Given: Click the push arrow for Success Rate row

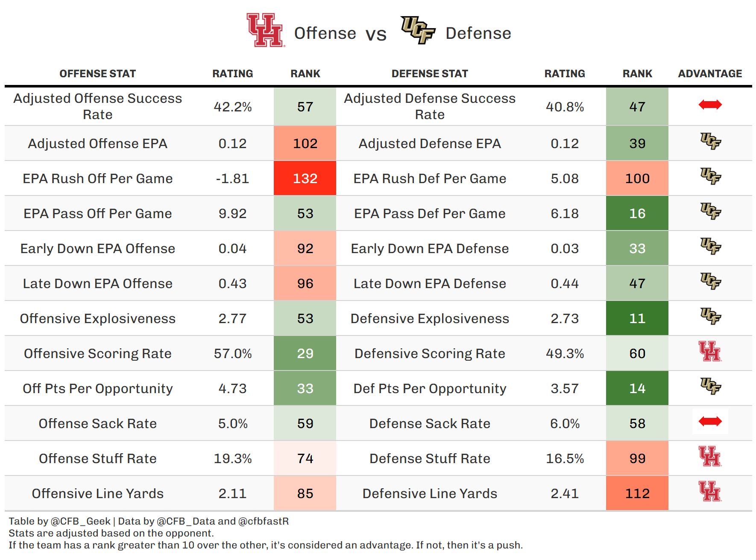Looking at the screenshot, I should tap(710, 105).
